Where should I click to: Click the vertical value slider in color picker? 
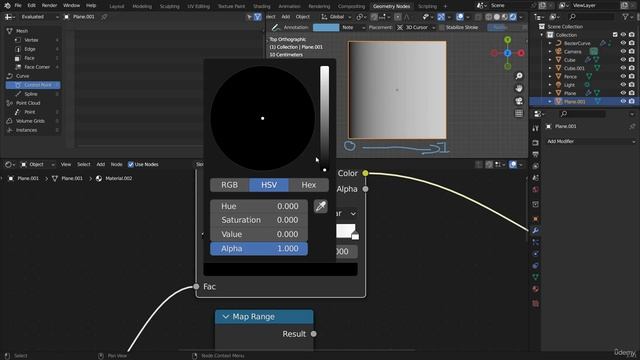tap(324, 118)
